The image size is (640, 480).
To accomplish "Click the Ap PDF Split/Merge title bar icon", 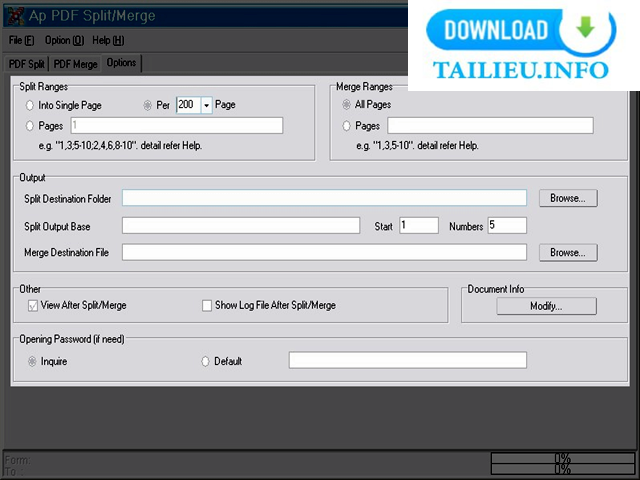I will pyautogui.click(x=13, y=16).
